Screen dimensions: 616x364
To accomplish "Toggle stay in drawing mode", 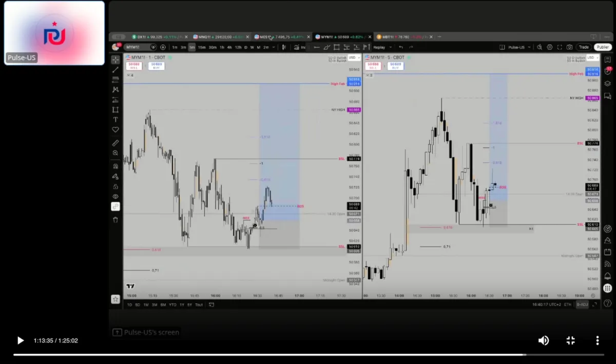I will coord(115,176).
